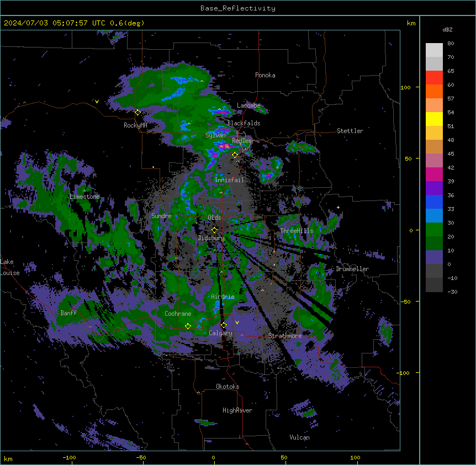The image size is (476, 465).
Task: Click the yellow diamond marker above RockyMH
Action: click(138, 113)
